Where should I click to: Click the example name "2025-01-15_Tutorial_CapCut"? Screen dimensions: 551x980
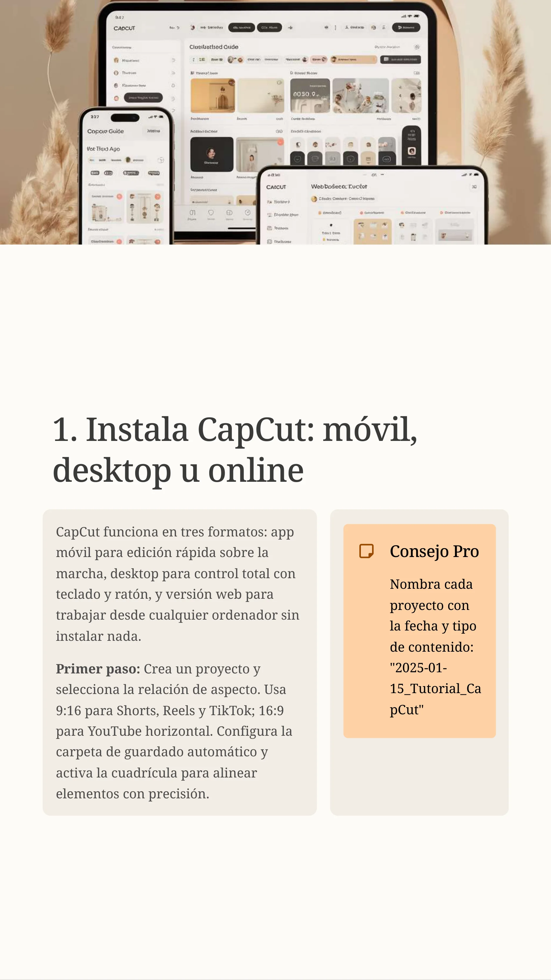click(x=436, y=688)
